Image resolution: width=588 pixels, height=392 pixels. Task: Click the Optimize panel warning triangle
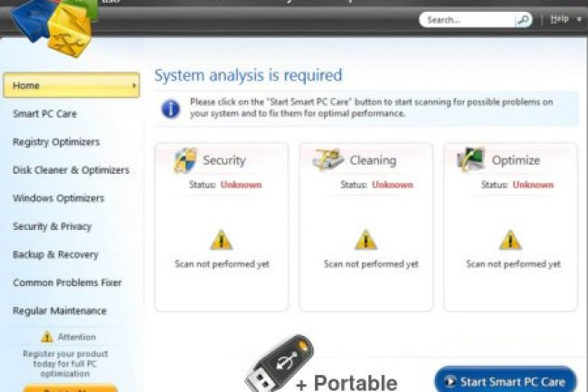(510, 240)
